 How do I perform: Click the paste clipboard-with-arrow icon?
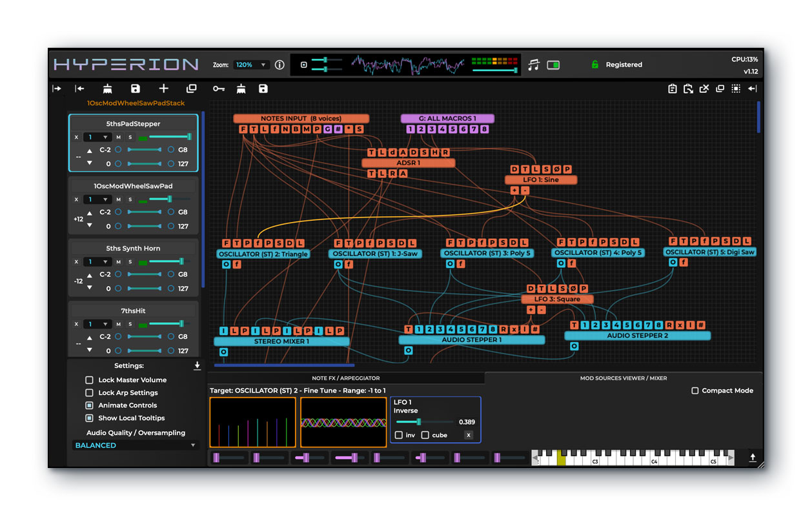point(688,88)
